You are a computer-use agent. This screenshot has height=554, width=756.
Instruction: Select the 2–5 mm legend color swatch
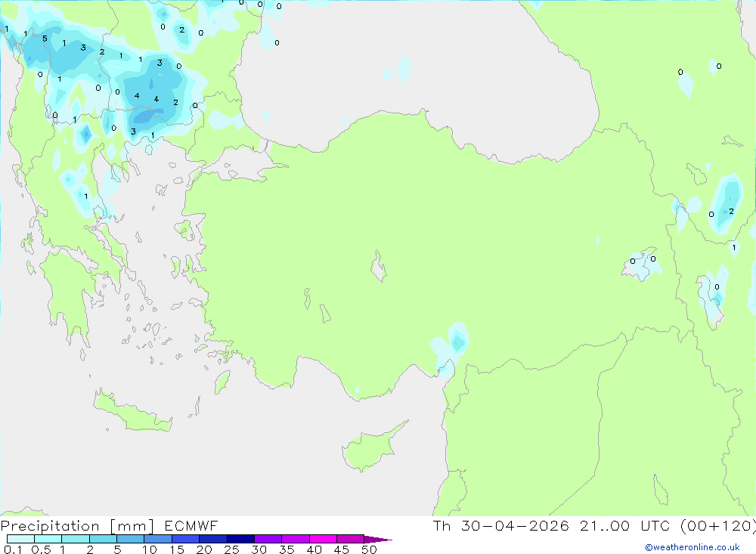click(x=103, y=539)
